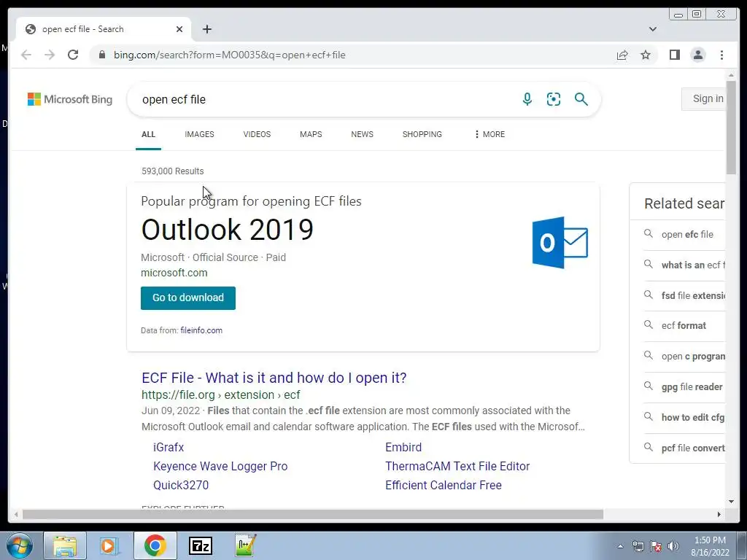Show hidden tray icons arrow
This screenshot has height=560, width=747.
(620, 546)
